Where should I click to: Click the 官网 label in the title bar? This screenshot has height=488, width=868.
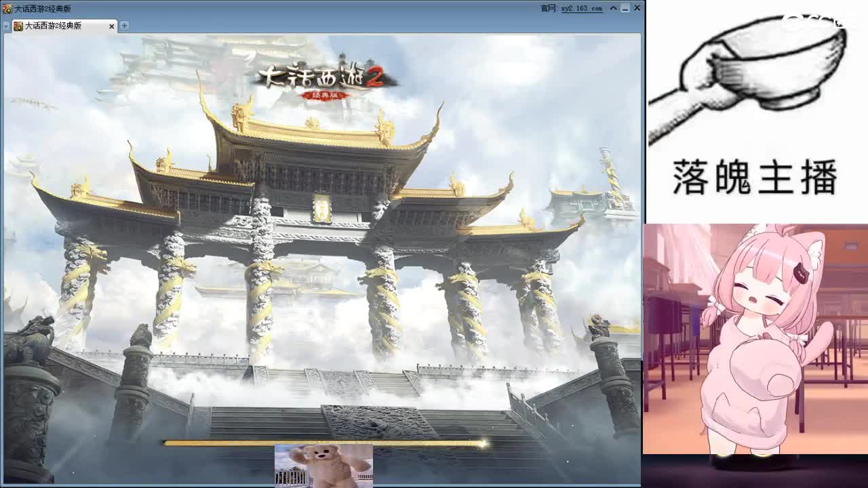[x=549, y=8]
